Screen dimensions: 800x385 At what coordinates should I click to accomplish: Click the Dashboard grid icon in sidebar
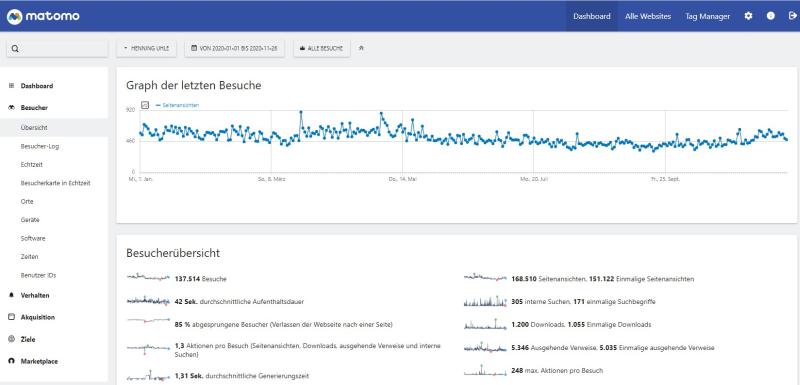pyautogui.click(x=11, y=86)
